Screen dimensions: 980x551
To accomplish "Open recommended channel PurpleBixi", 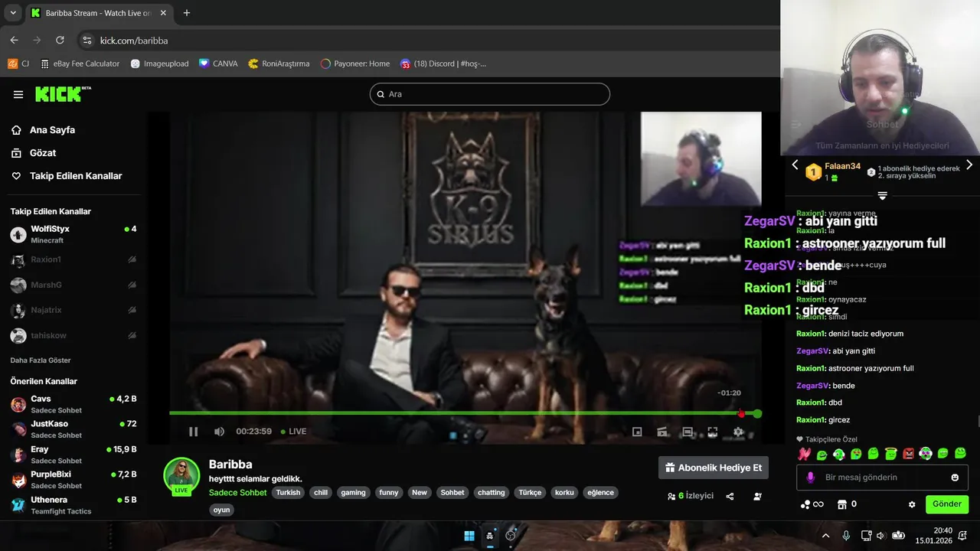I will tap(73, 480).
